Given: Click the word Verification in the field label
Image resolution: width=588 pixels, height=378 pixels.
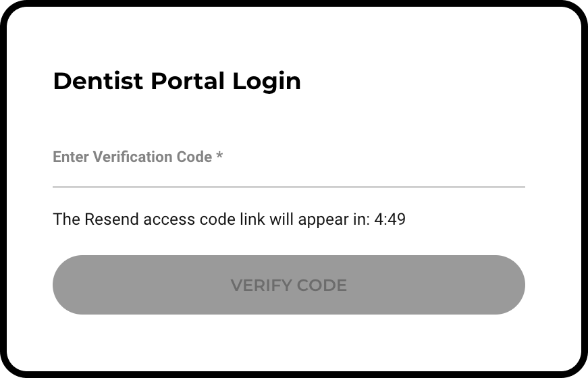Looking at the screenshot, I should pyautogui.click(x=132, y=157).
